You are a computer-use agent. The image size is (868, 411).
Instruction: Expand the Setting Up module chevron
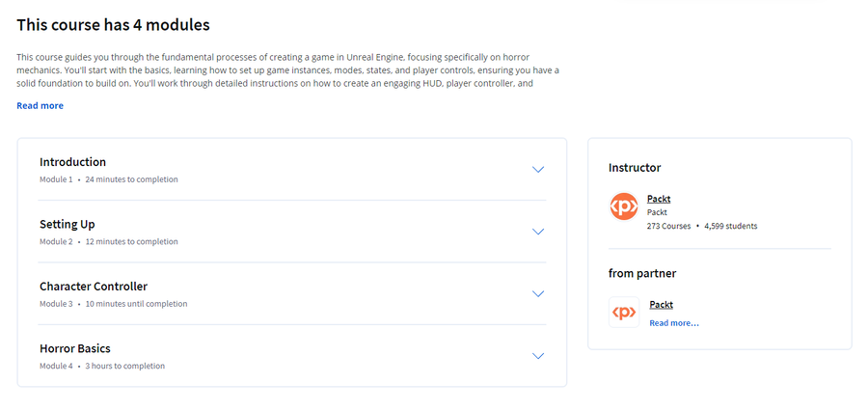(x=537, y=232)
